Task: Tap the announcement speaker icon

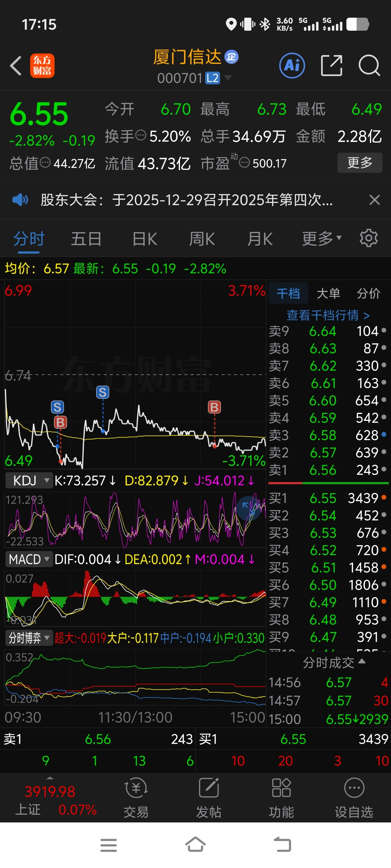Action: coord(20,200)
